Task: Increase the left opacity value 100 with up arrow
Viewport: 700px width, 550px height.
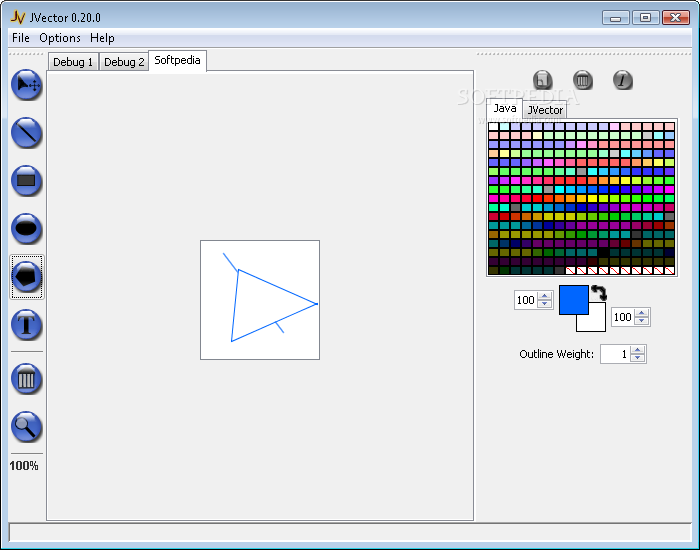Action: tap(544, 296)
